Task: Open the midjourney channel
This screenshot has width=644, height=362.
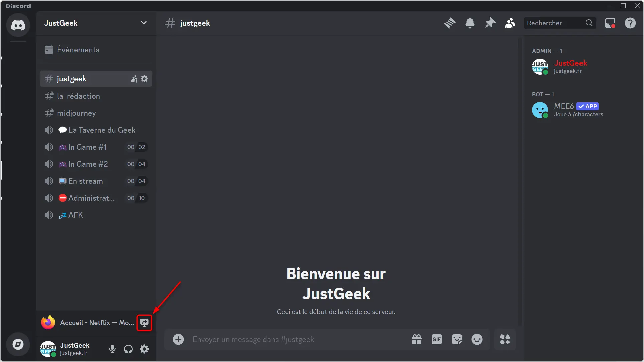Action: point(96,113)
